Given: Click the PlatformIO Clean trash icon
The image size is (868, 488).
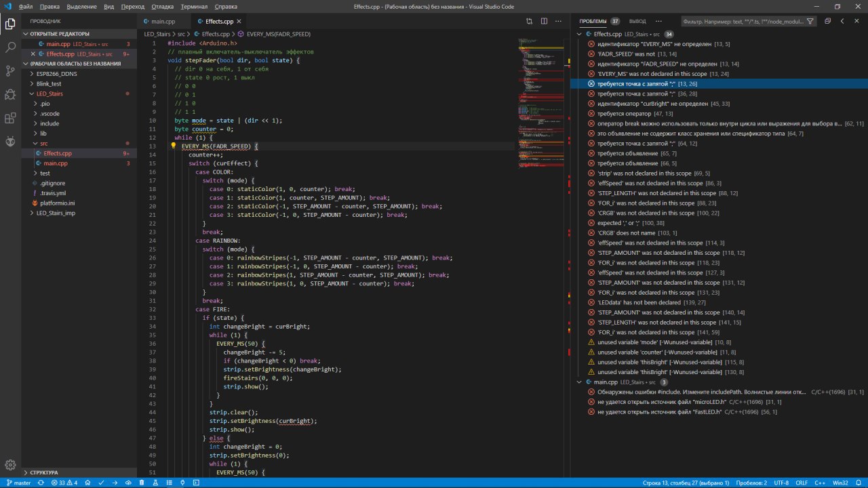Looking at the screenshot, I should [142, 483].
